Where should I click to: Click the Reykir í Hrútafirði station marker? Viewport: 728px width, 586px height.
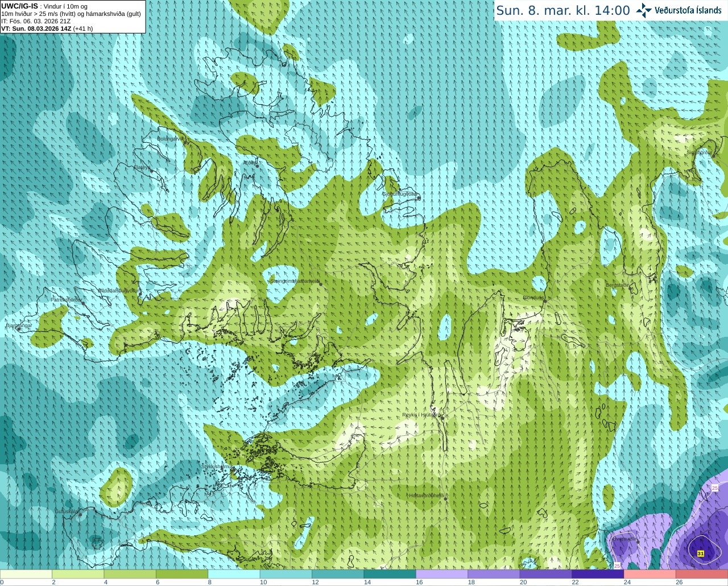tap(442, 418)
